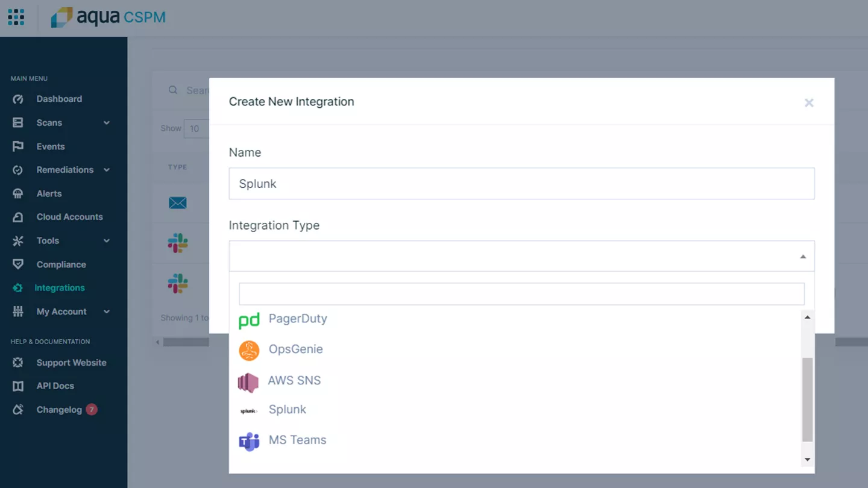The image size is (868, 488).
Task: Click the Slack icon in the integrations table
Action: (177, 242)
